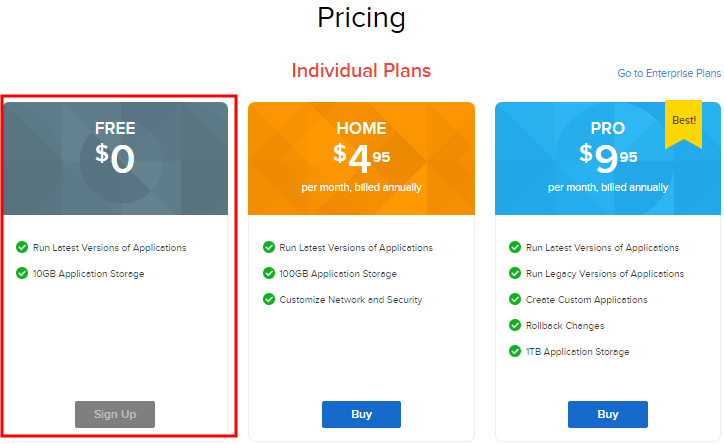
Task: Click green check next to Rollback Changes
Action: [515, 325]
